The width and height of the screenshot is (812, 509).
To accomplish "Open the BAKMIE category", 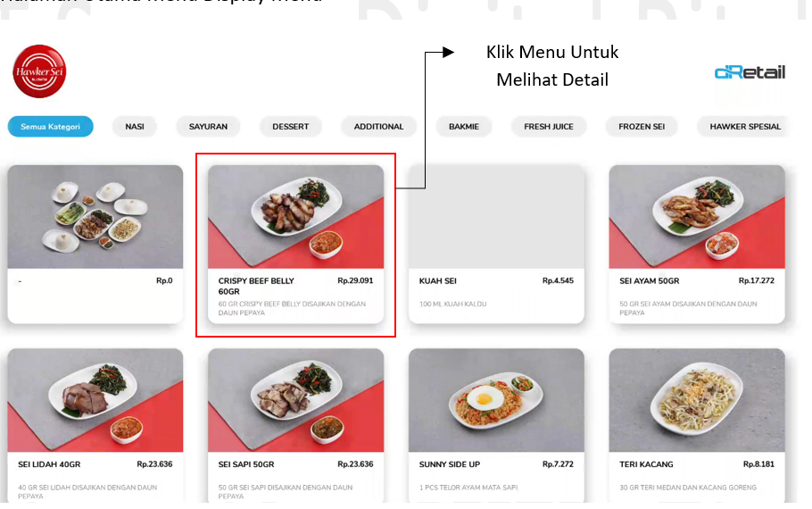I will tap(464, 127).
